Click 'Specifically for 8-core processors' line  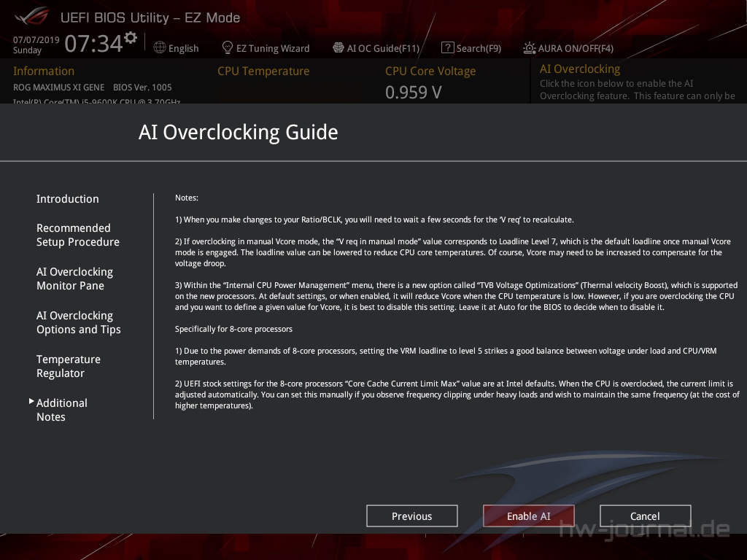[233, 329]
